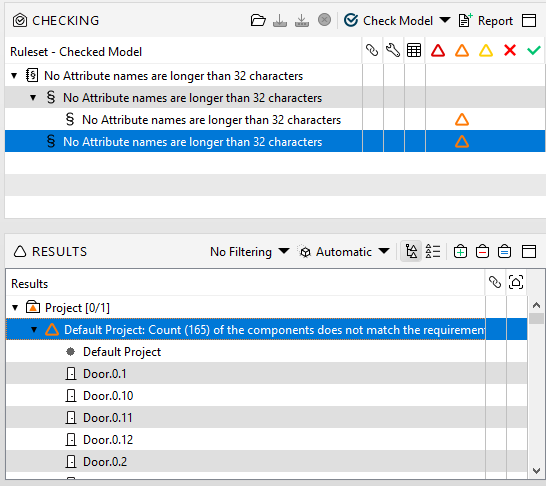Maximize the Results panel view icon
Screen dimensions: 546x486
529,251
